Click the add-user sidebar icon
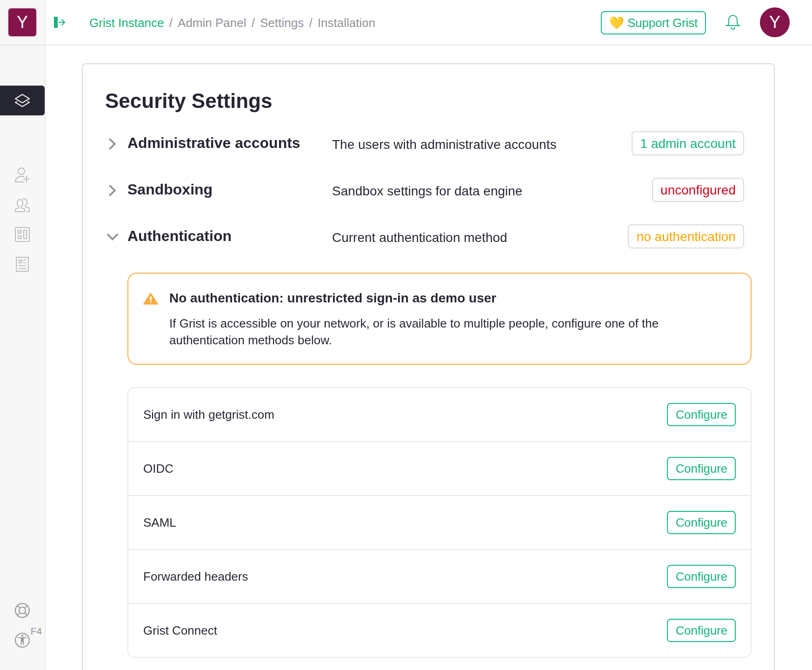This screenshot has width=812, height=670. coord(22,176)
